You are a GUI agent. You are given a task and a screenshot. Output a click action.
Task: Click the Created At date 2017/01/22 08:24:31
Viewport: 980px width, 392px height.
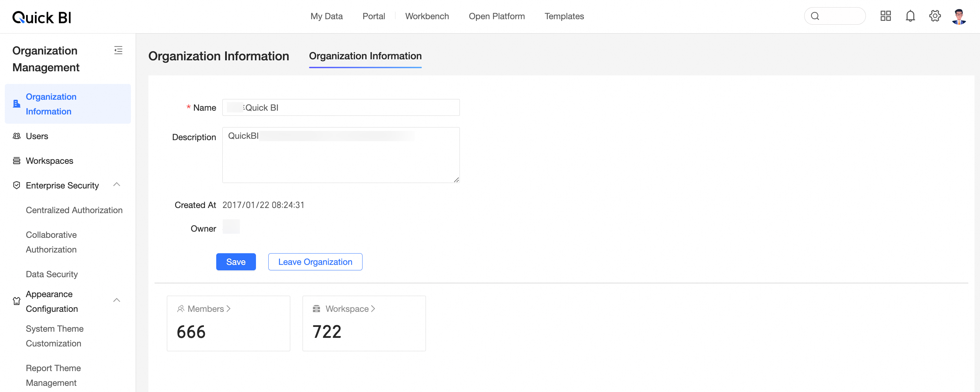tap(263, 205)
